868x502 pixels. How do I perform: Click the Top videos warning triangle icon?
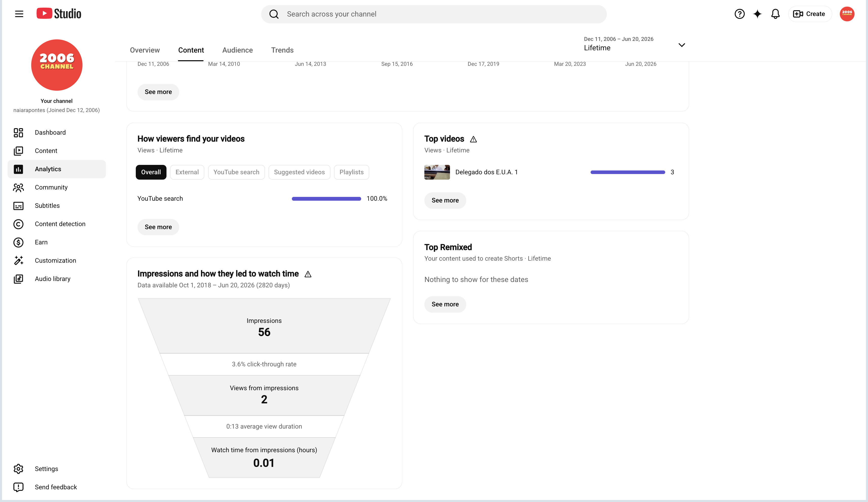click(473, 139)
